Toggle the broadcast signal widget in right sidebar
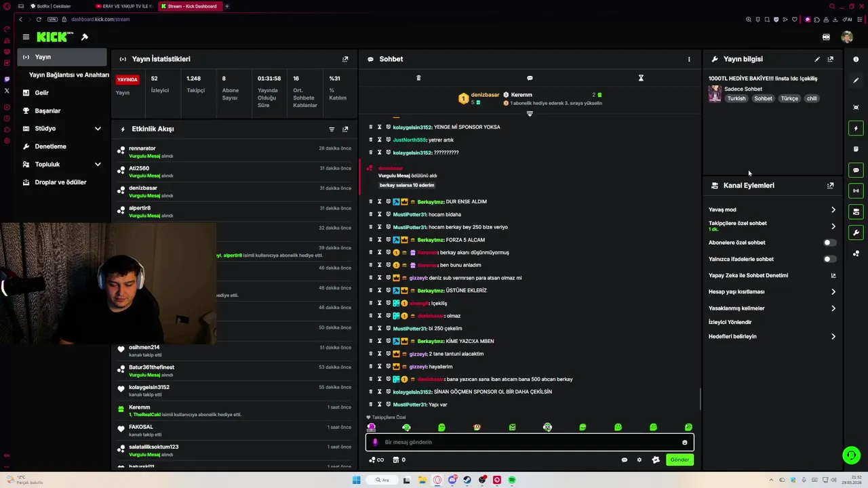Screen dimensions: 868x488 pos(856,191)
